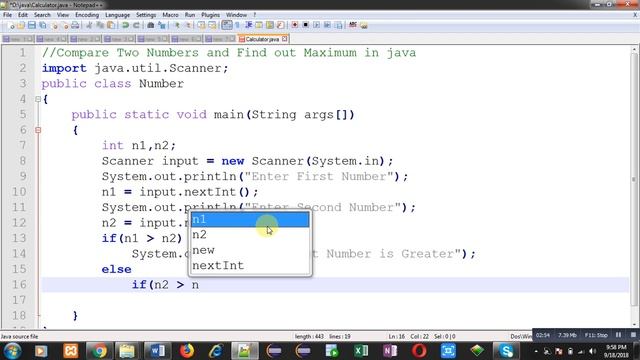Undo last edit using green arrow

(125, 25)
